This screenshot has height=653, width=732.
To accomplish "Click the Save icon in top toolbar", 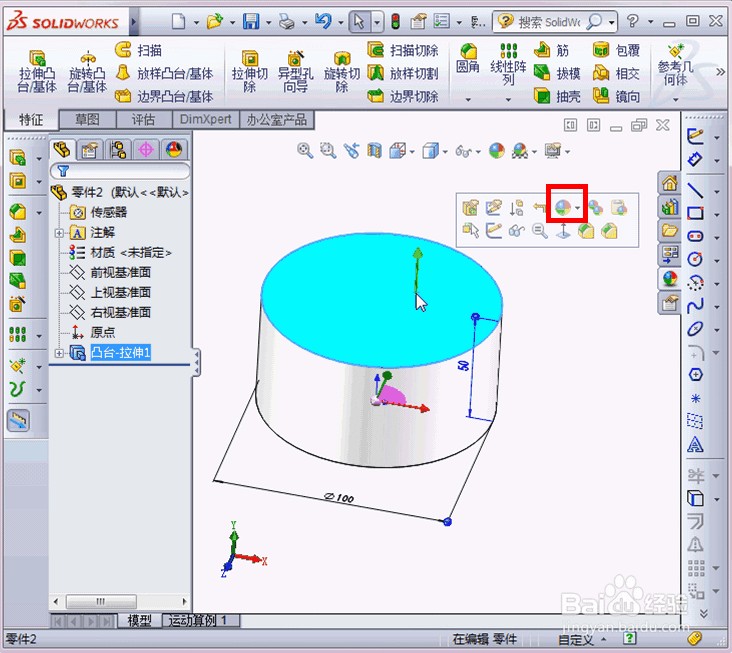I will click(x=251, y=21).
